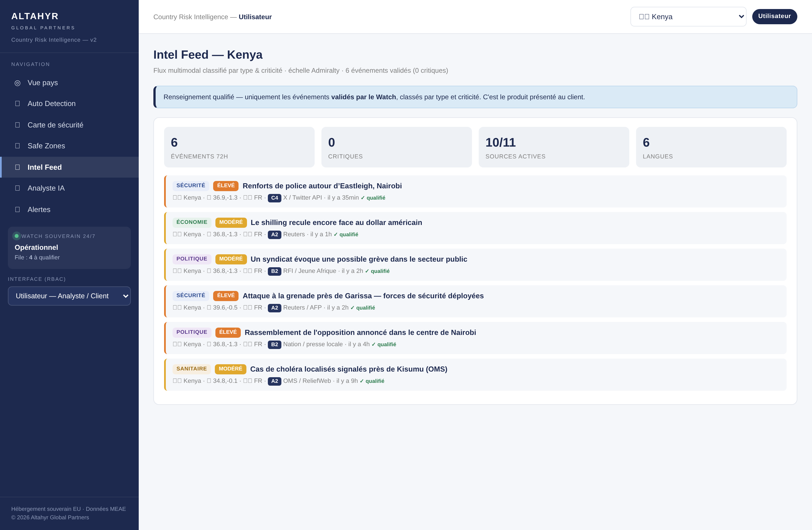Open Auto Detection in sidebar
The height and width of the screenshot is (530, 812).
(x=69, y=104)
